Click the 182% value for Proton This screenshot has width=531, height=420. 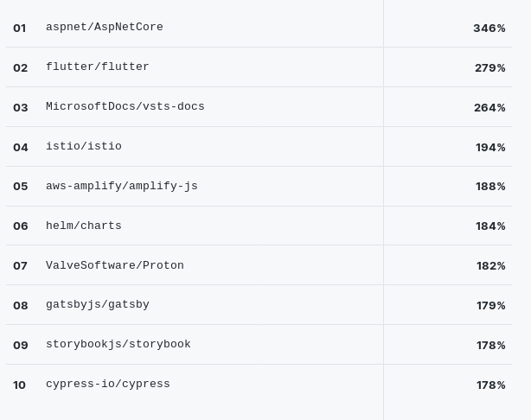[490, 266]
